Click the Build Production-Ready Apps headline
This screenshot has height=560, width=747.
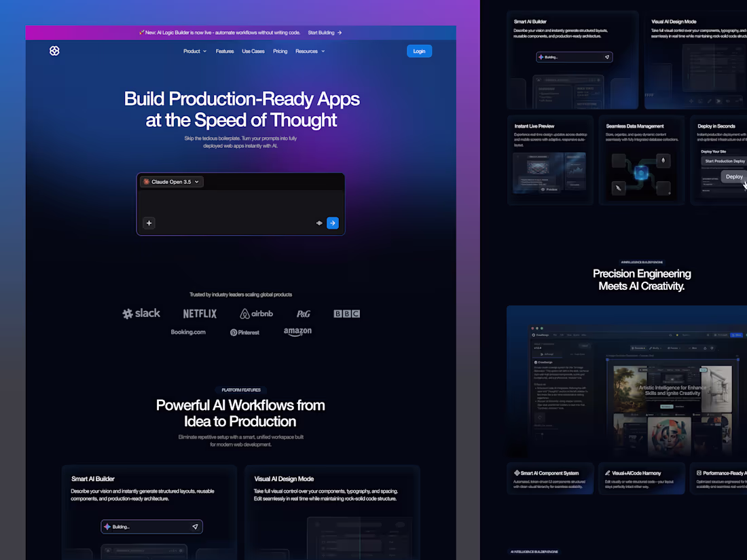click(242, 109)
